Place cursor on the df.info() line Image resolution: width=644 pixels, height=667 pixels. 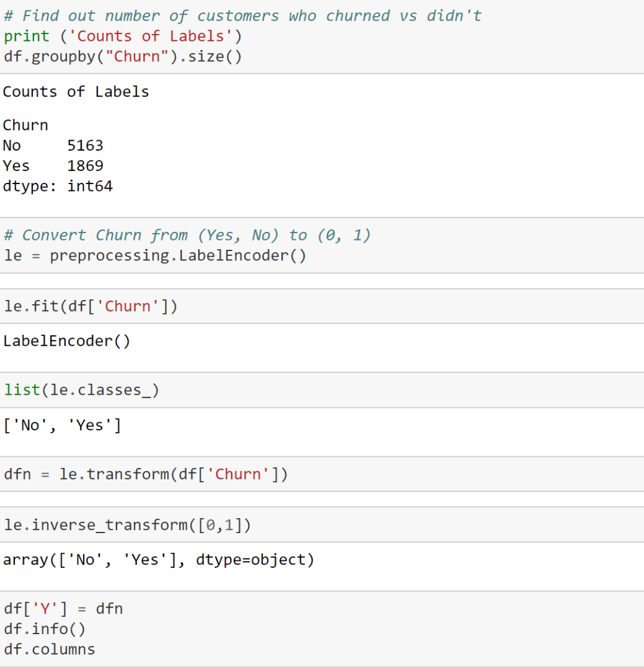point(45,629)
